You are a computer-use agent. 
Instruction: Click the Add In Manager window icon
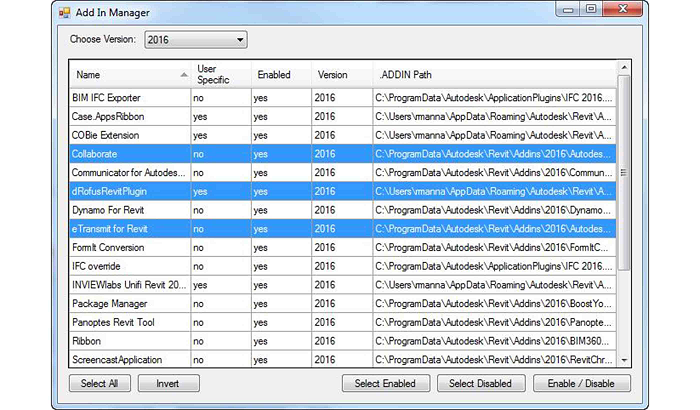click(x=65, y=13)
